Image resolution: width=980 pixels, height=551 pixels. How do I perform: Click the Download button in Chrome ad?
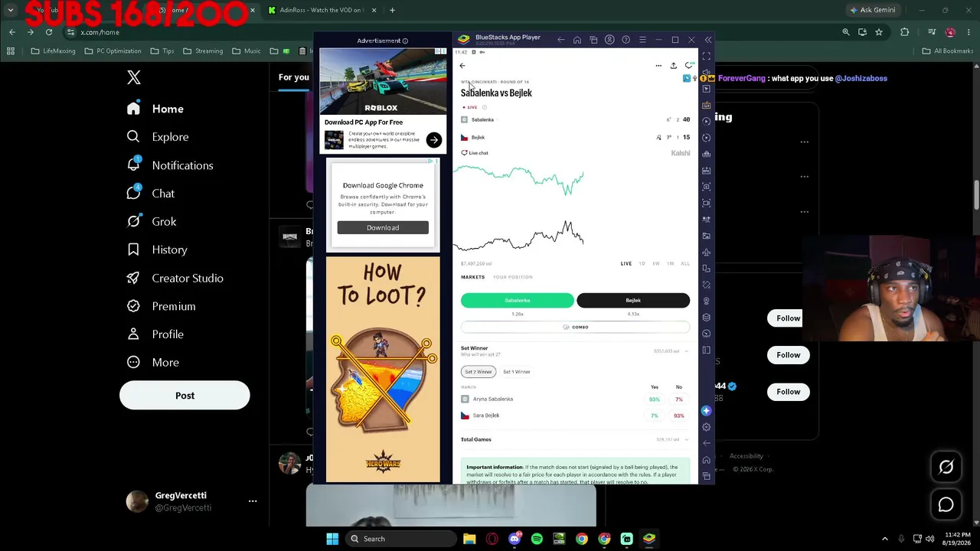(383, 227)
